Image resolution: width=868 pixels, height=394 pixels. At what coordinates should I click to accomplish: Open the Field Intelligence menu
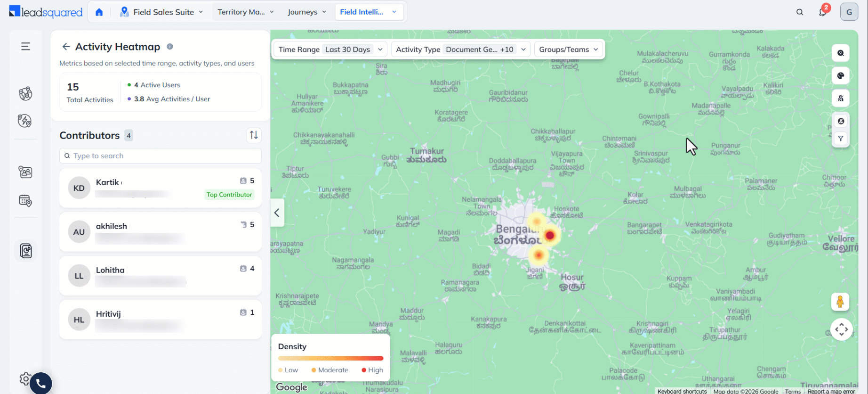coord(369,12)
